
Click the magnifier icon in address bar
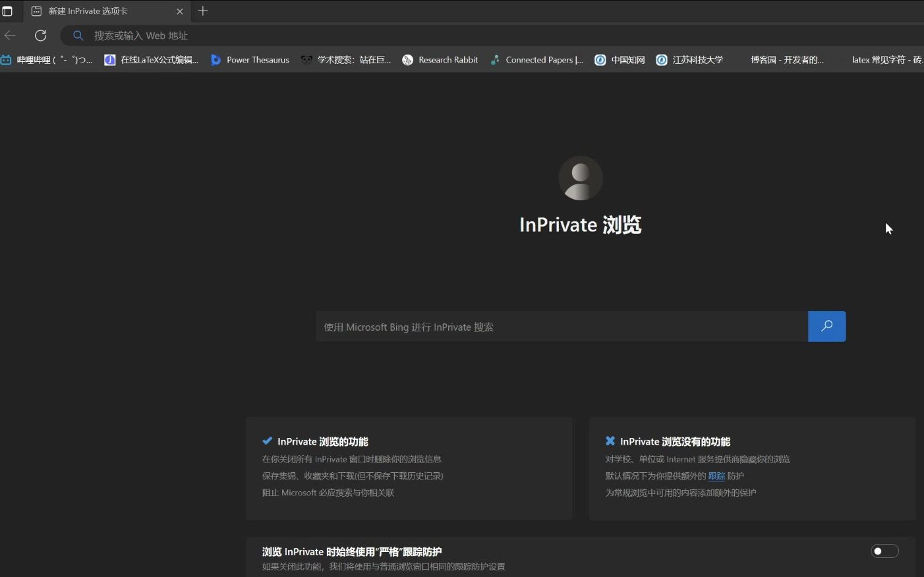point(78,36)
